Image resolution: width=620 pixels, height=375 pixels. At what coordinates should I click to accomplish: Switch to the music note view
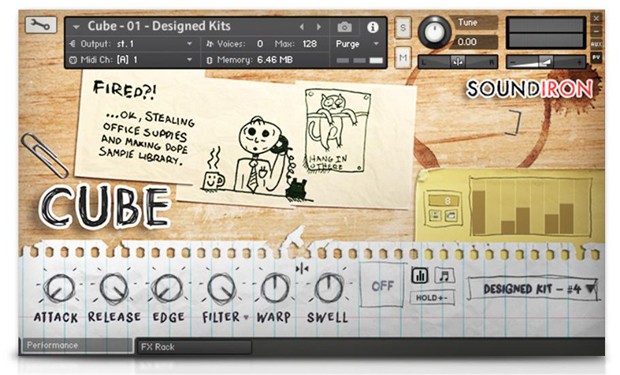pos(444,275)
